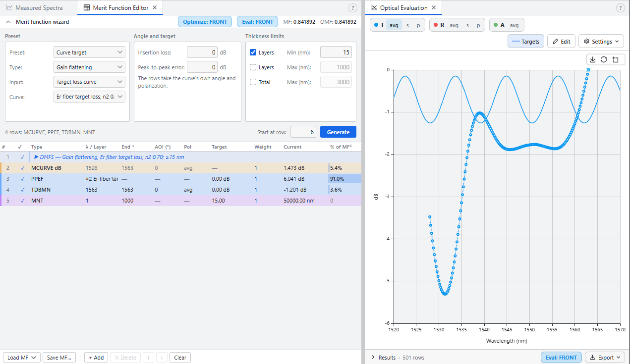Switch to Measured Spectra tab
Viewport: 630px width, 364px height.
(39, 7)
